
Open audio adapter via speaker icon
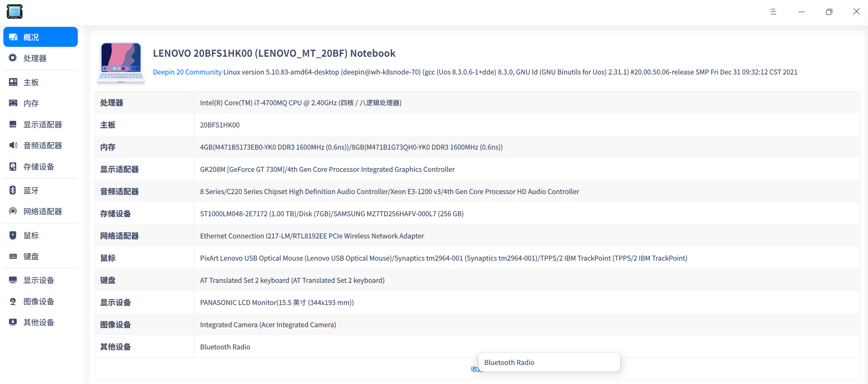[13, 146]
